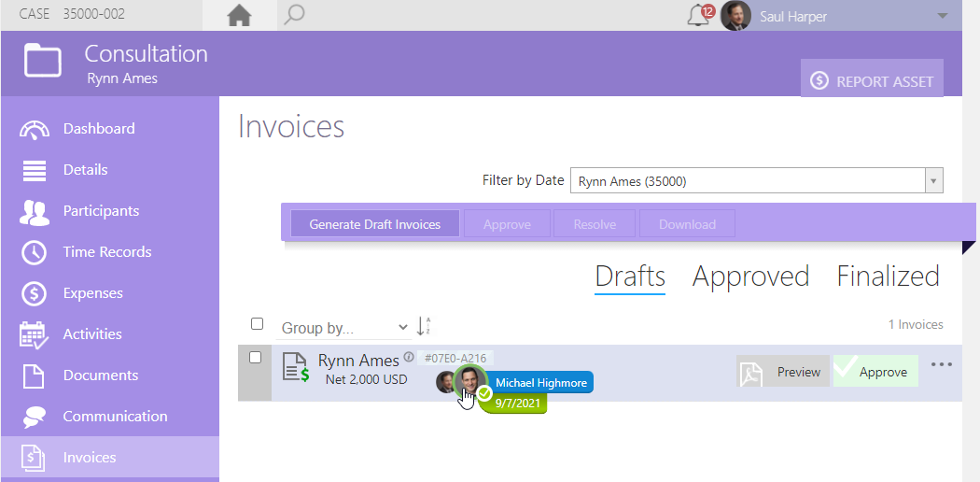The height and width of the screenshot is (482, 980).
Task: Click the Rynn Ames invoice name
Action: click(x=358, y=360)
